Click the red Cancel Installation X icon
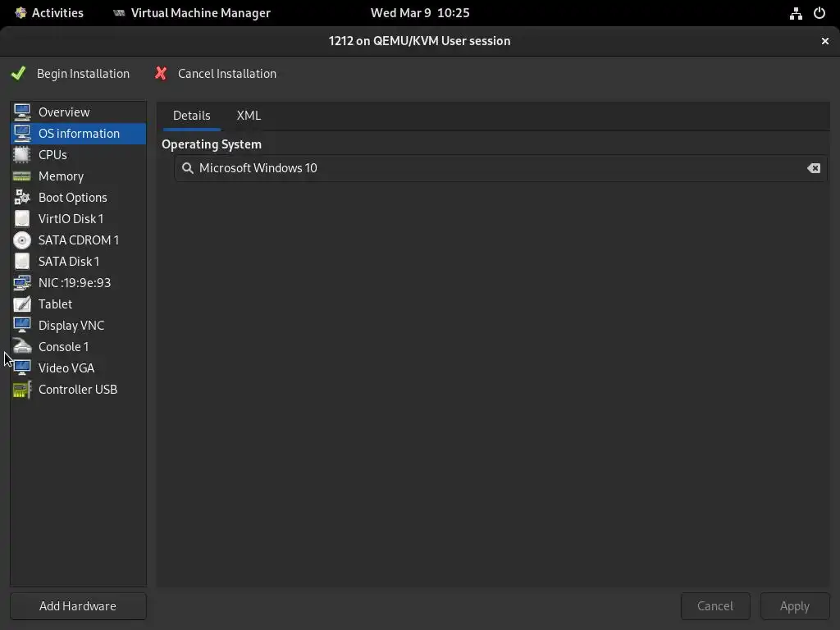 161,74
